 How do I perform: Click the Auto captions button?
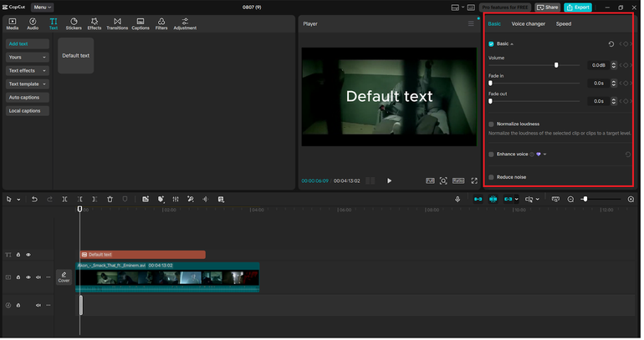27,98
